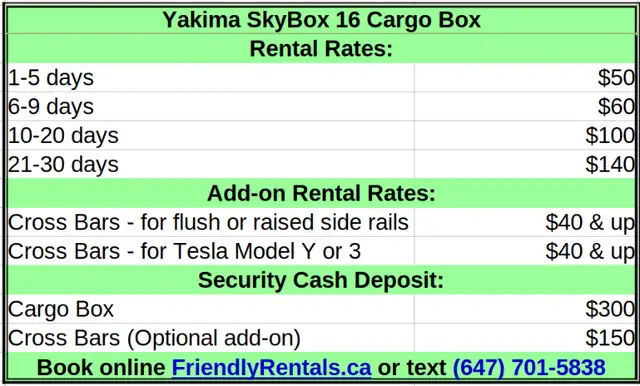The width and height of the screenshot is (640, 386).
Task: Click the $300 deposit cell
Action: pos(525,309)
